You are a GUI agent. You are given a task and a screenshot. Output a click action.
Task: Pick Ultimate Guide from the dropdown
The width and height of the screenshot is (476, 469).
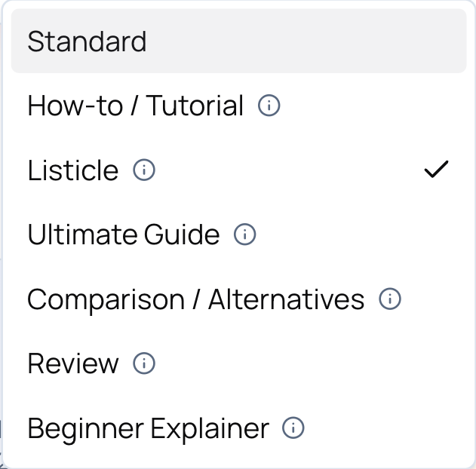124,235
